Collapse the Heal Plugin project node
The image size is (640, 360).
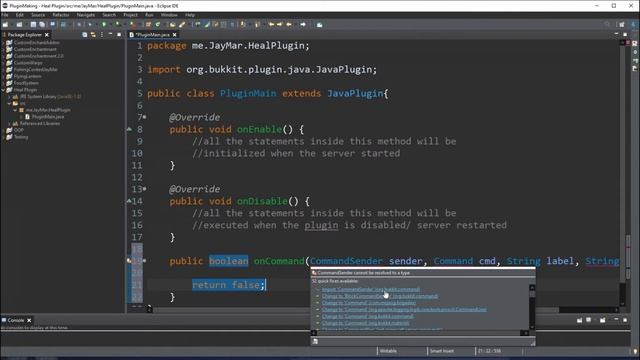[x=3, y=90]
